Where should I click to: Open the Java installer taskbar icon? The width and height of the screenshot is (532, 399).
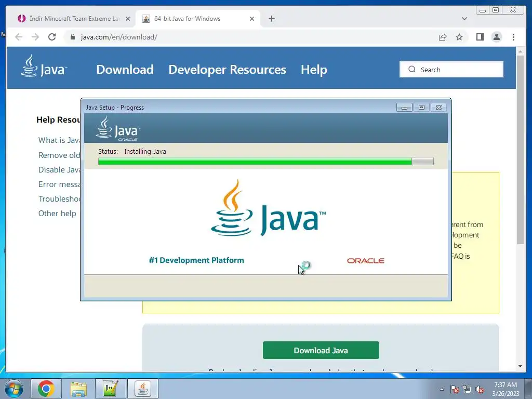pyautogui.click(x=142, y=389)
